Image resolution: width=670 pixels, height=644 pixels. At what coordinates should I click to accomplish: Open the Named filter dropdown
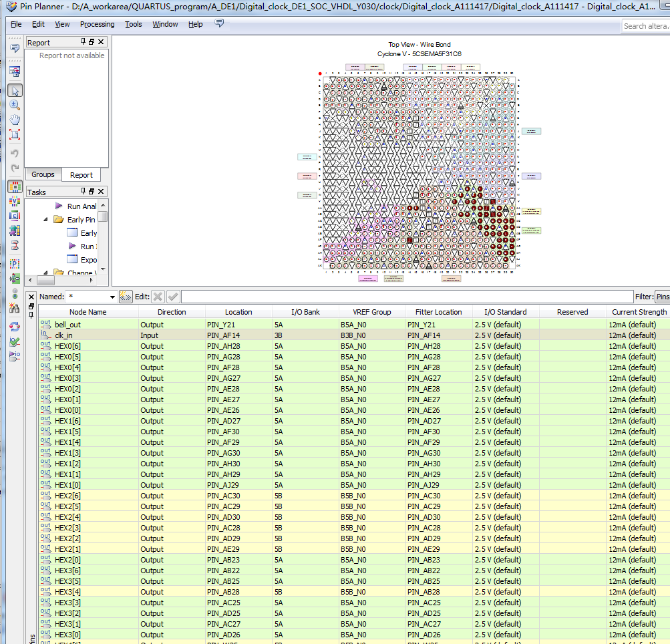[x=112, y=297]
